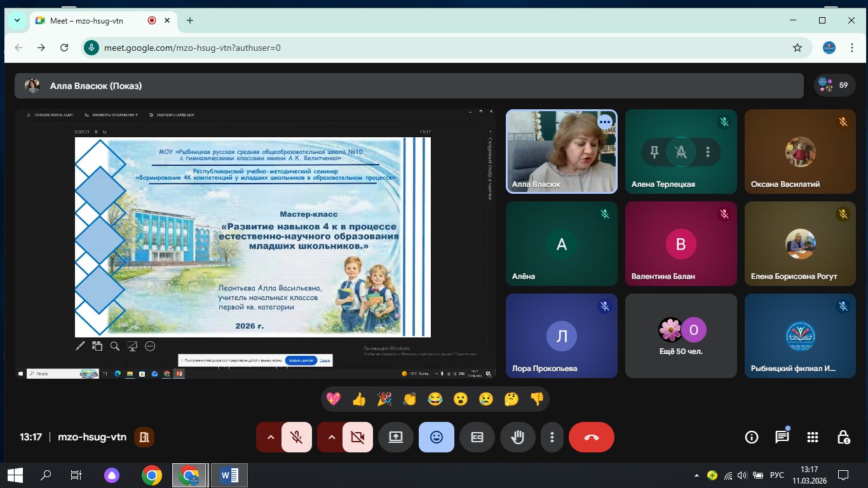Expand camera video settings arrow
868x488 pixels.
pyautogui.click(x=332, y=437)
